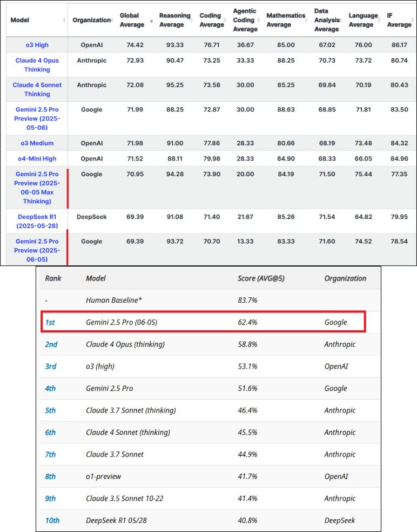The height and width of the screenshot is (532, 417).
Task: Select the DeepSeek R1 05/28 entry
Action: click(x=116, y=521)
